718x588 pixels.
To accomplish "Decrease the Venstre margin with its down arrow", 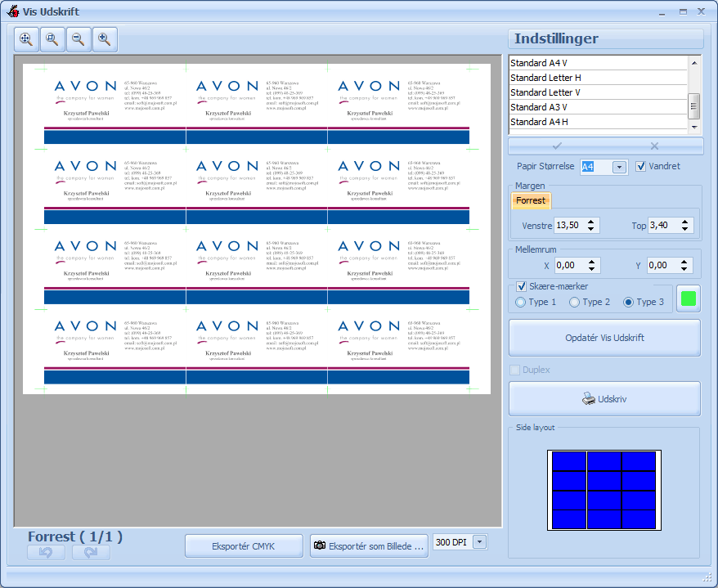I will pos(591,228).
